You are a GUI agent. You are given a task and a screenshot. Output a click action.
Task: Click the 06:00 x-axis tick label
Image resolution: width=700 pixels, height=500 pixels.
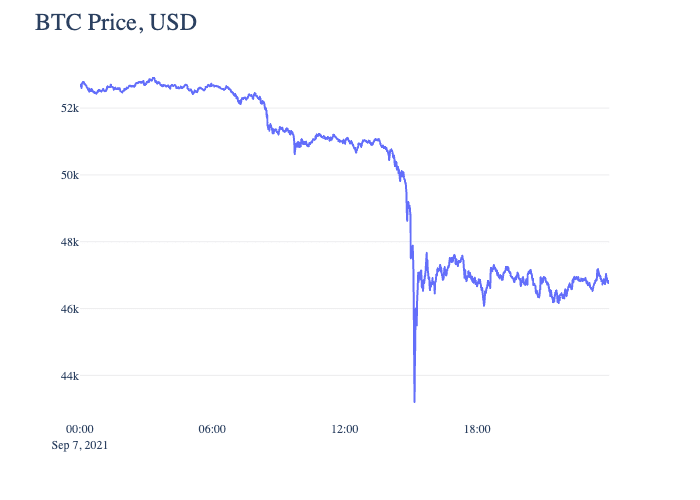[212, 429]
